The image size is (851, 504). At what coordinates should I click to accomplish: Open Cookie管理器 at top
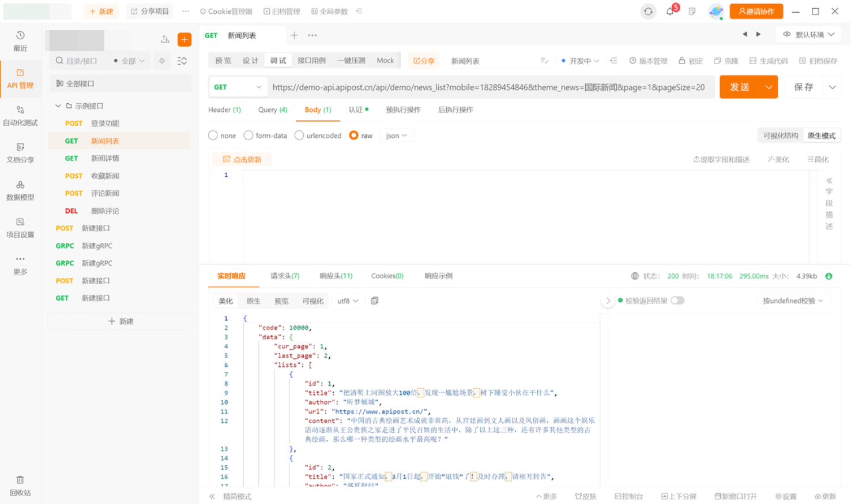[x=226, y=11]
